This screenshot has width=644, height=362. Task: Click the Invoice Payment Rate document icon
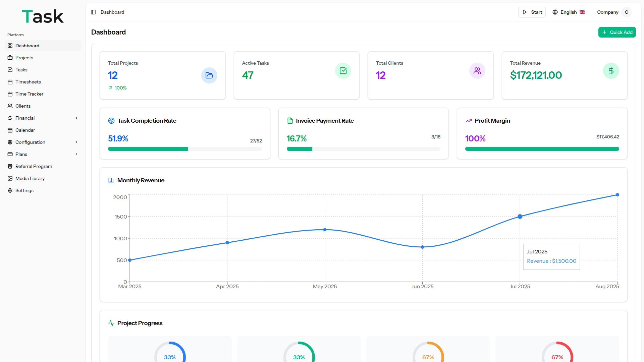coord(290,121)
